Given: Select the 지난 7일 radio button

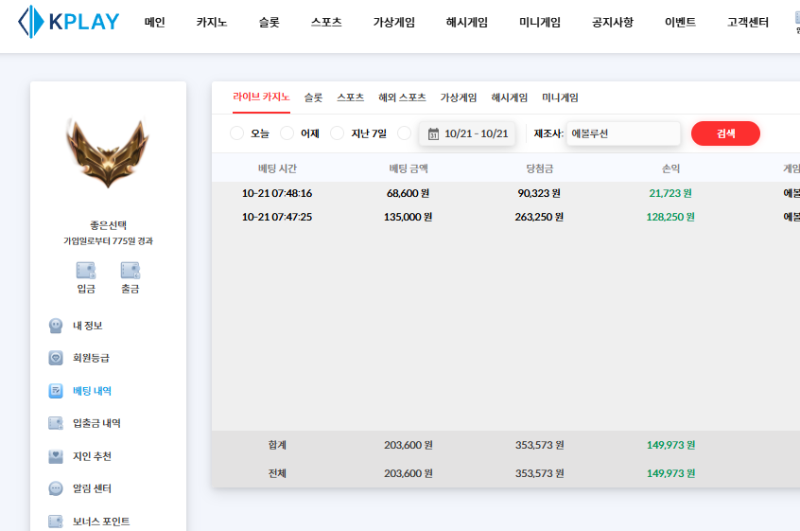Looking at the screenshot, I should click(337, 133).
